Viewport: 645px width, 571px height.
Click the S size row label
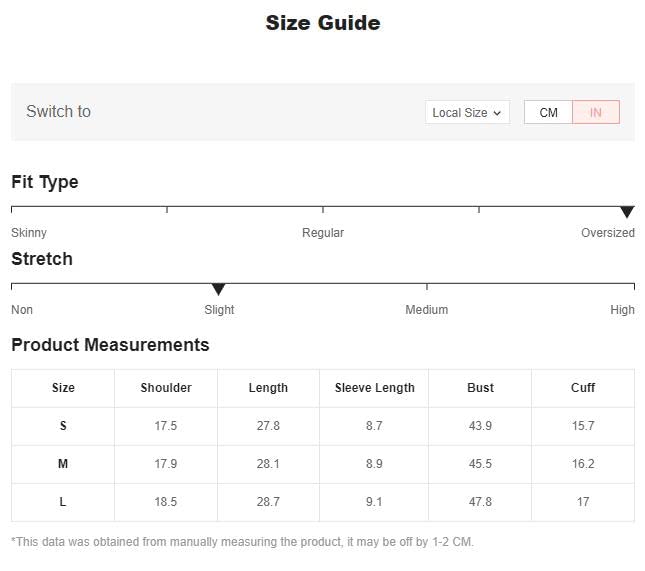pos(63,426)
